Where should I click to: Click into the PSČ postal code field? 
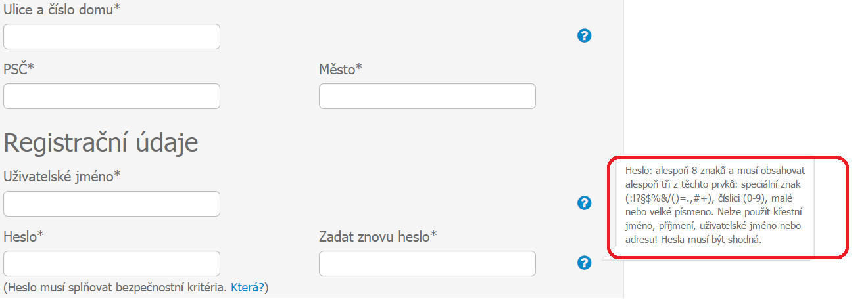coord(112,97)
